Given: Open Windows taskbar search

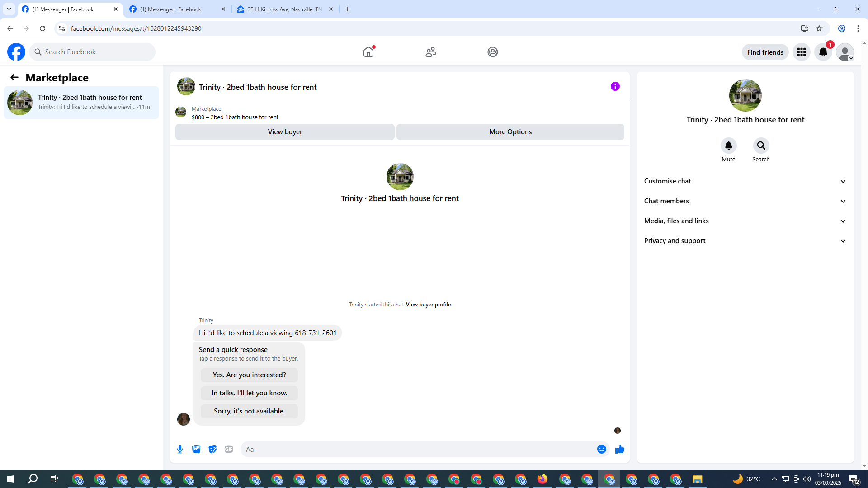Looking at the screenshot, I should pyautogui.click(x=33, y=479).
